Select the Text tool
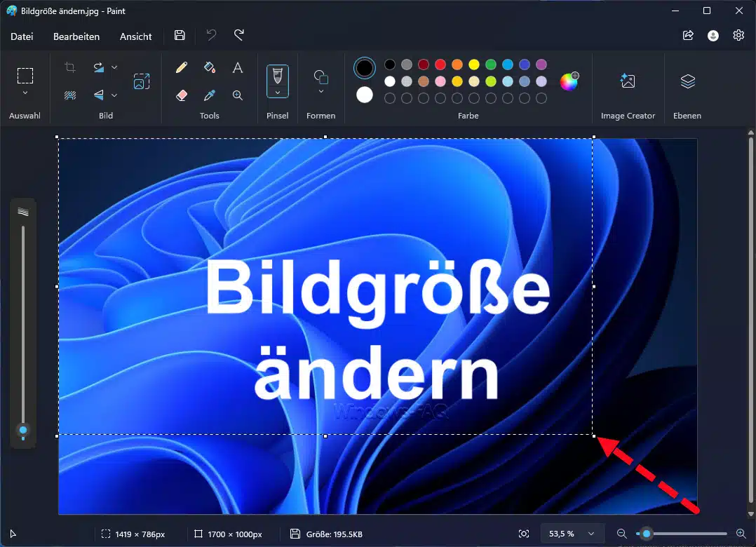 click(x=238, y=67)
